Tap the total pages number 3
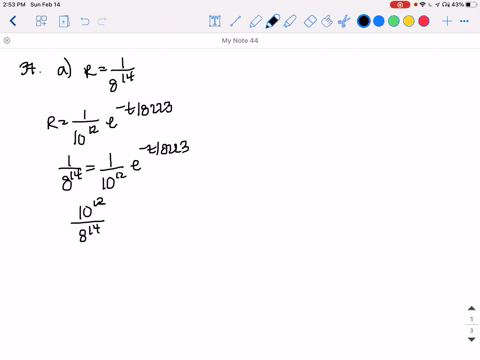Viewport: 480px width, 360px height. [x=471, y=331]
